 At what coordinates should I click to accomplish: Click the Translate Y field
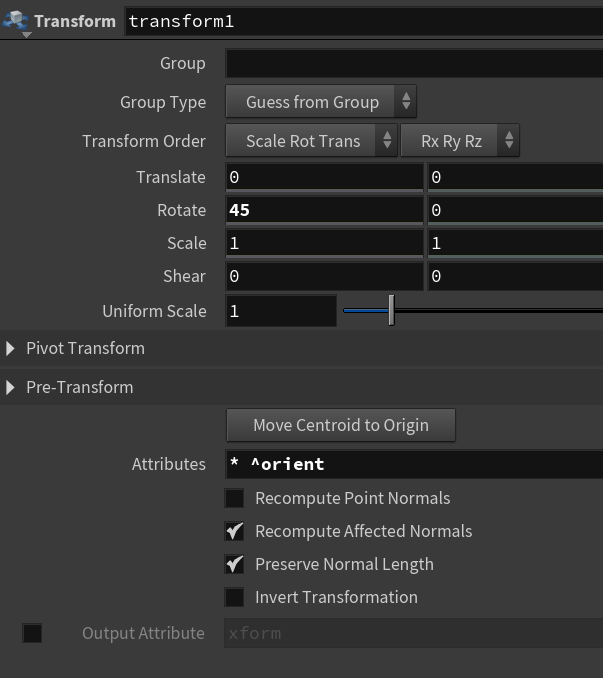click(x=515, y=177)
